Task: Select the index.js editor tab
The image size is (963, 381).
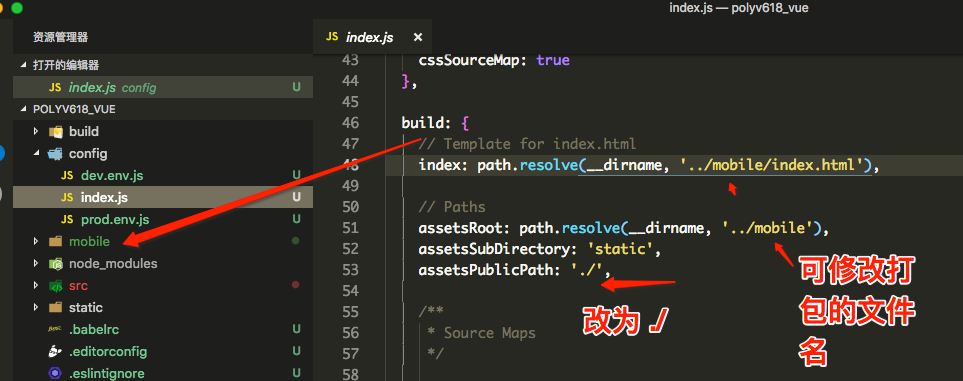Action: 372,37
